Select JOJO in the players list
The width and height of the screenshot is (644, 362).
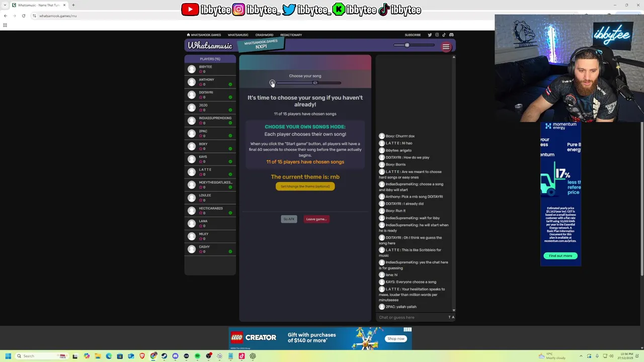coord(210,108)
